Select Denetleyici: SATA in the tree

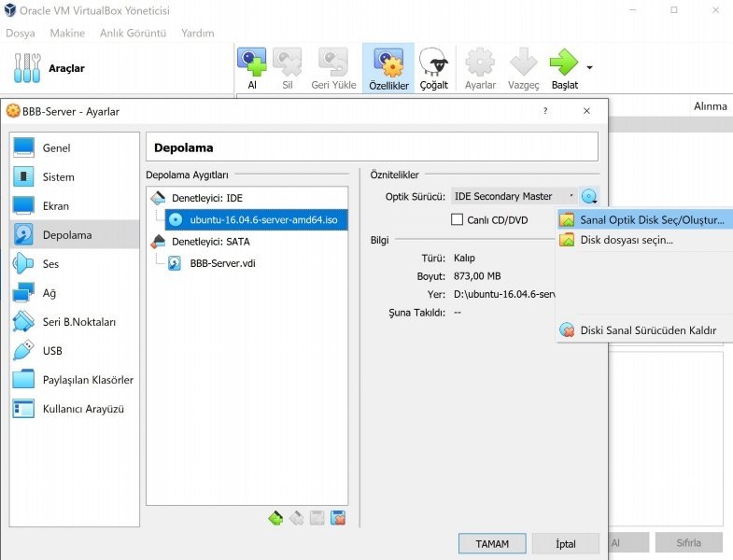[x=210, y=242]
